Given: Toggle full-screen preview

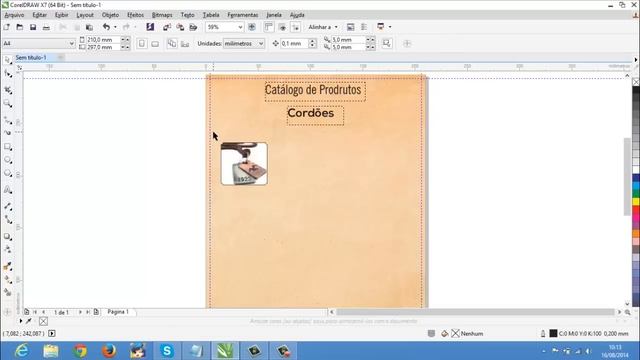Looking at the screenshot, I should [x=252, y=27].
